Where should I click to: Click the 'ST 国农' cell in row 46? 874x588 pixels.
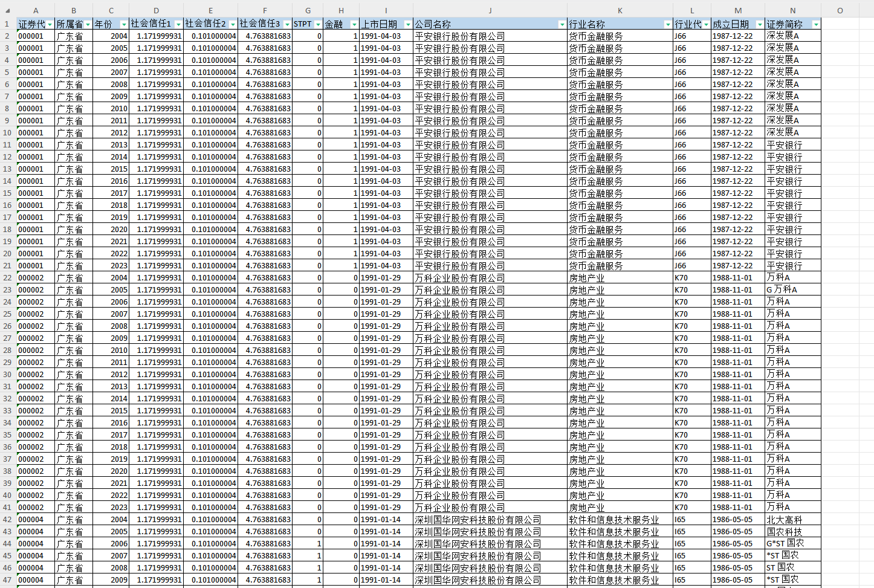(x=793, y=568)
